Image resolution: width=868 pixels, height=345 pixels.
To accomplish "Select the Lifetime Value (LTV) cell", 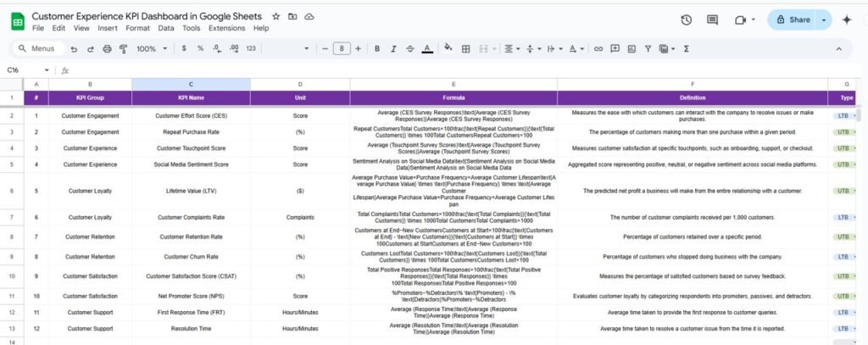I will (x=191, y=191).
